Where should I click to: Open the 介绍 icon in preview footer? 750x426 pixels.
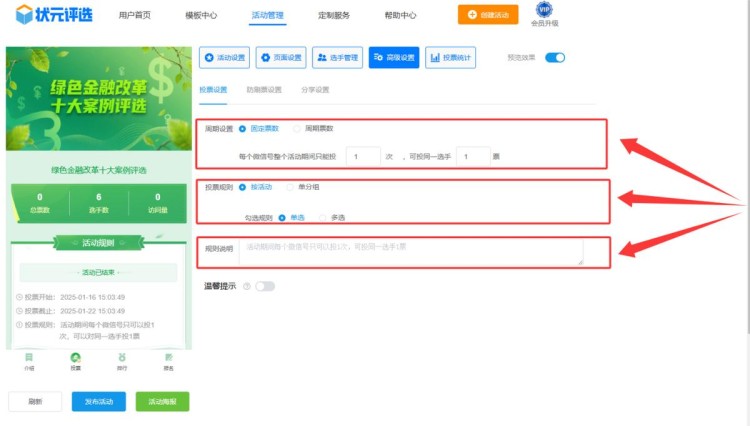tap(29, 358)
